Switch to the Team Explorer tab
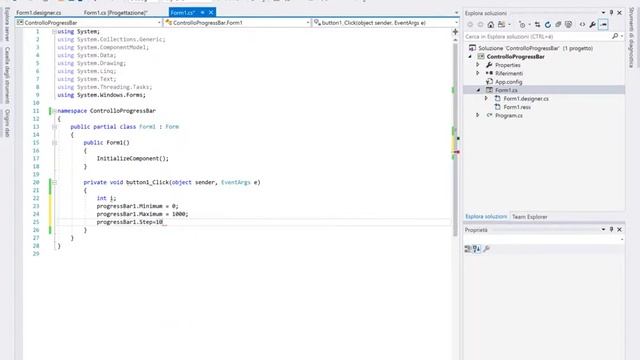Viewport: 640px width, 360px height. [x=529, y=217]
